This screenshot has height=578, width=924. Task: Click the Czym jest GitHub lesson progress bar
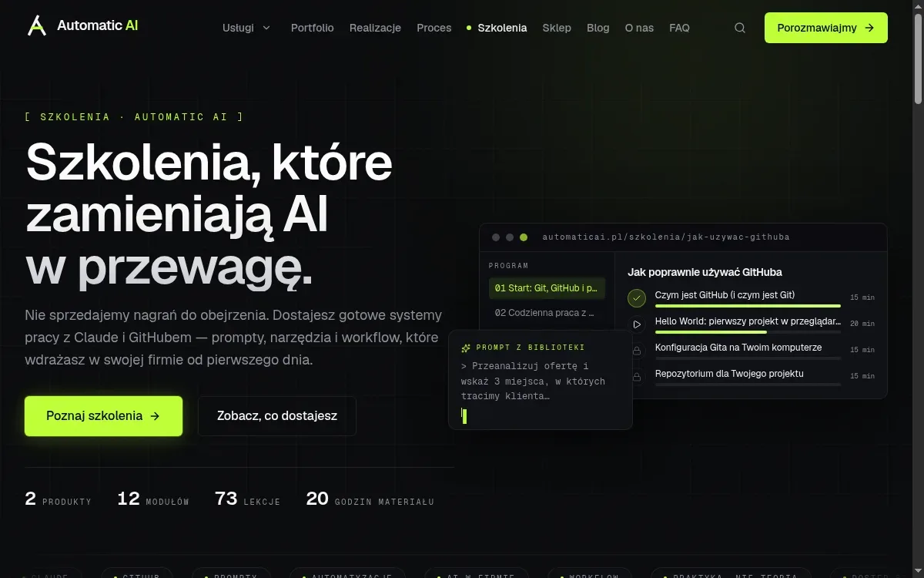(748, 306)
